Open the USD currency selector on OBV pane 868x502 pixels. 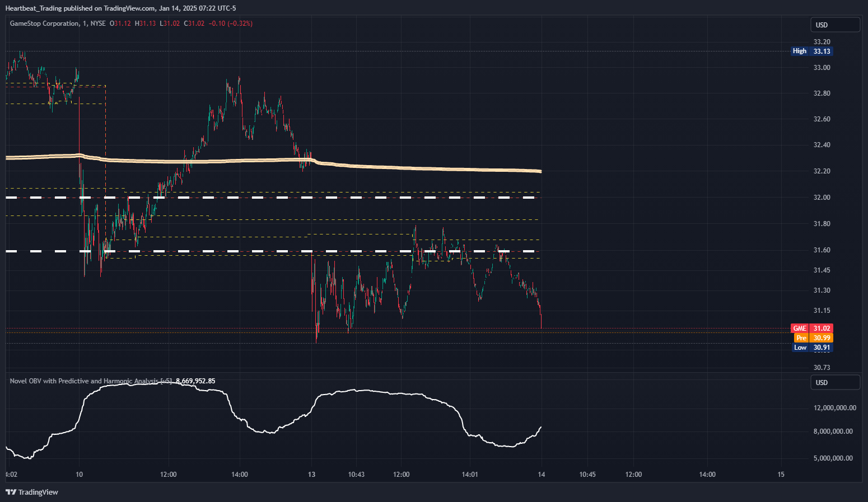click(x=835, y=382)
